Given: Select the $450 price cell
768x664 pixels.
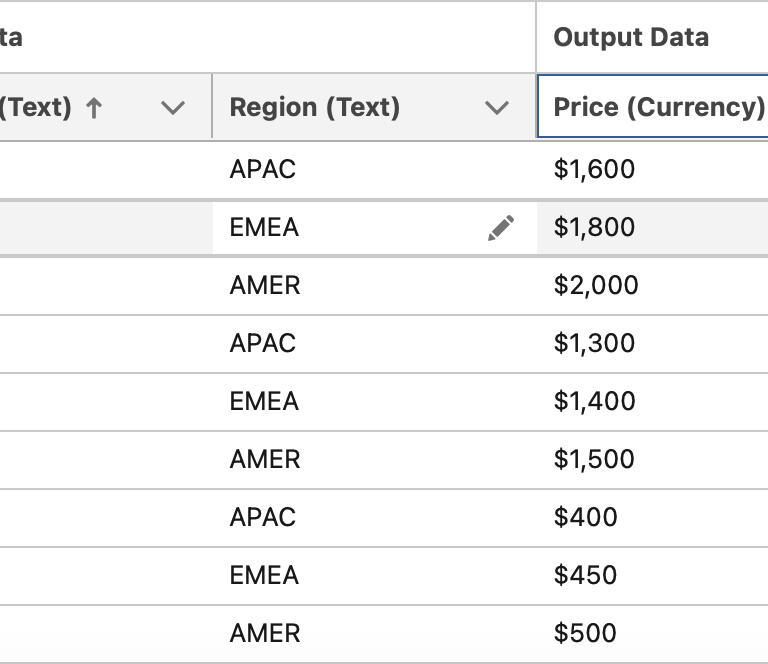Looking at the screenshot, I should coord(586,575).
